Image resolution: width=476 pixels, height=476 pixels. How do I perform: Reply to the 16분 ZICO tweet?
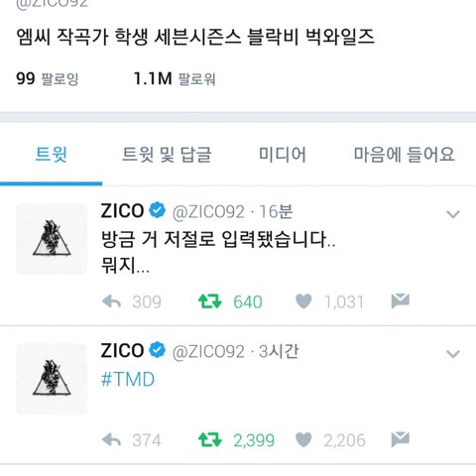[x=112, y=301]
